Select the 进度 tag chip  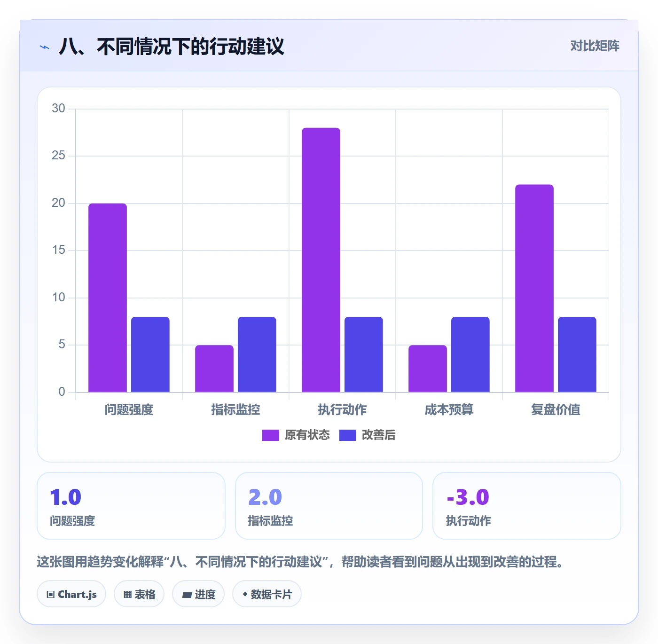198,594
